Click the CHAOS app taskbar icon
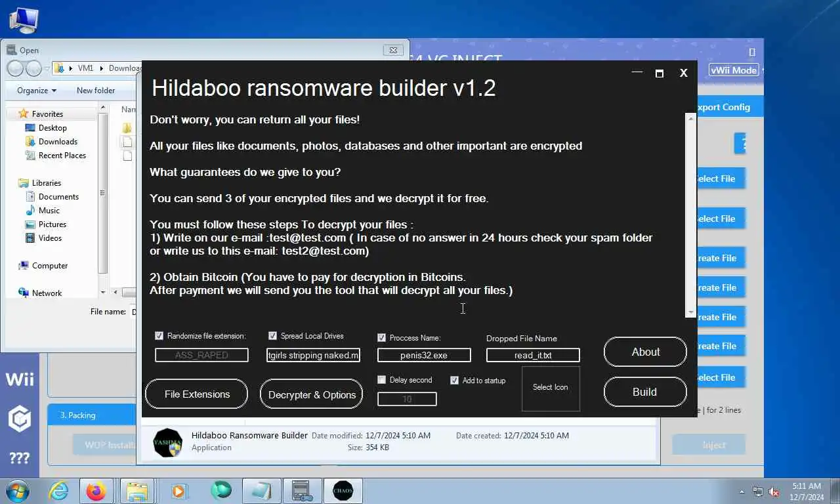Viewport: 840px width, 504px height. [x=343, y=491]
